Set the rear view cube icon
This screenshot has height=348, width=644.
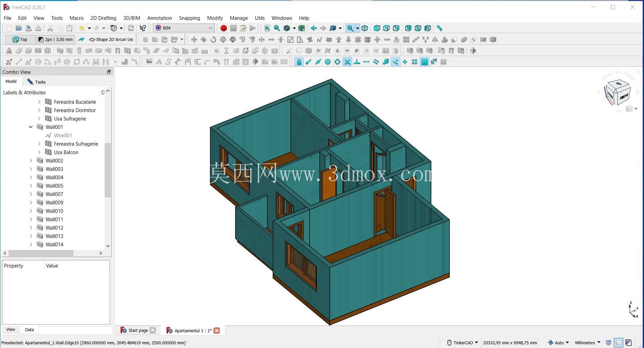(x=408, y=28)
